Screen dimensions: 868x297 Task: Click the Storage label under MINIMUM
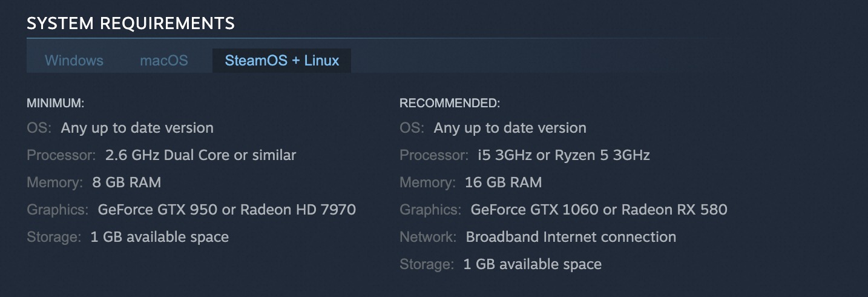coord(54,237)
